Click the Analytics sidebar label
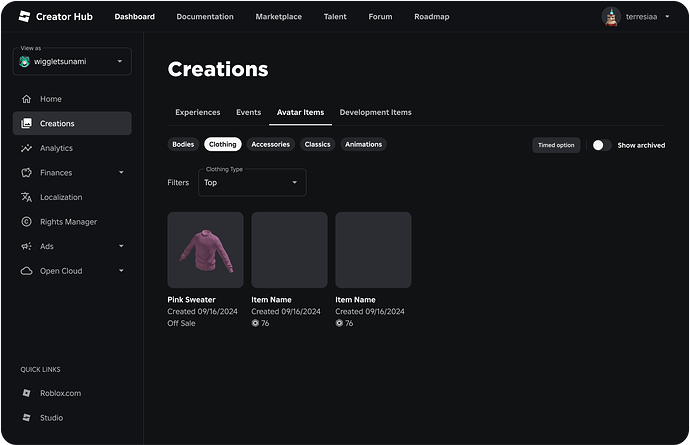Screen dimensions: 690x445 click(56, 148)
